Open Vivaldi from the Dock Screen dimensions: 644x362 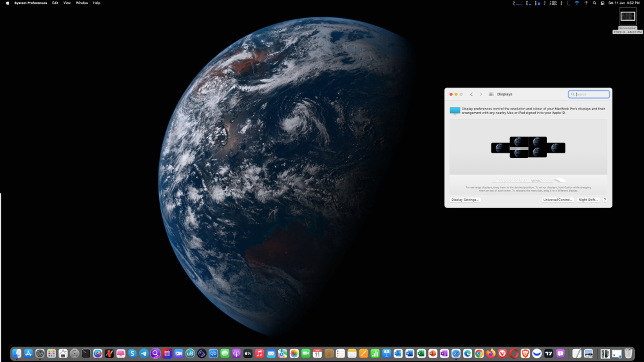(x=502, y=354)
